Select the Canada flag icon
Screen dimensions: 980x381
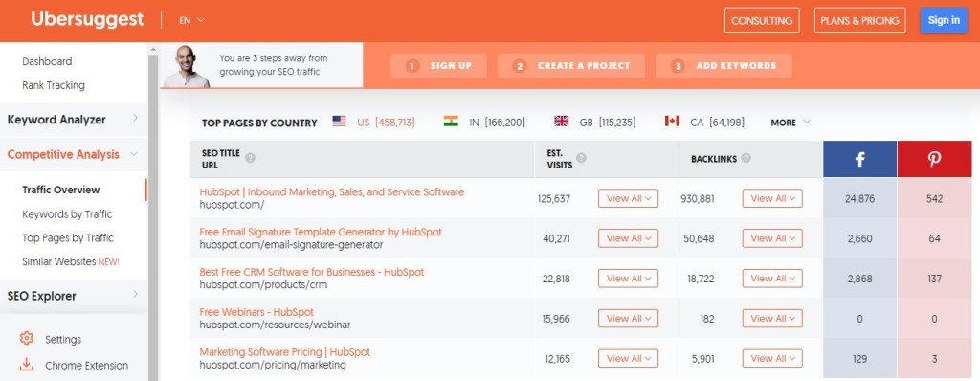tap(672, 122)
